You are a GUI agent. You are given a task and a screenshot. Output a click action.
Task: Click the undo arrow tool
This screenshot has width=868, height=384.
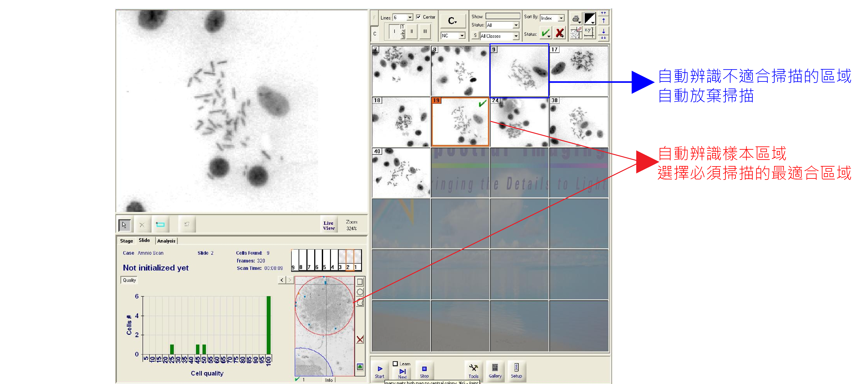point(187,225)
